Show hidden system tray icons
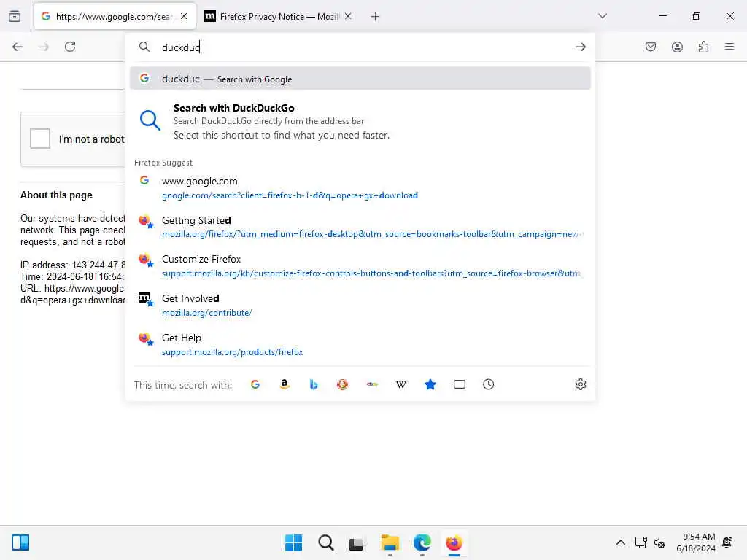Screen dimensions: 747x560 (x=620, y=542)
